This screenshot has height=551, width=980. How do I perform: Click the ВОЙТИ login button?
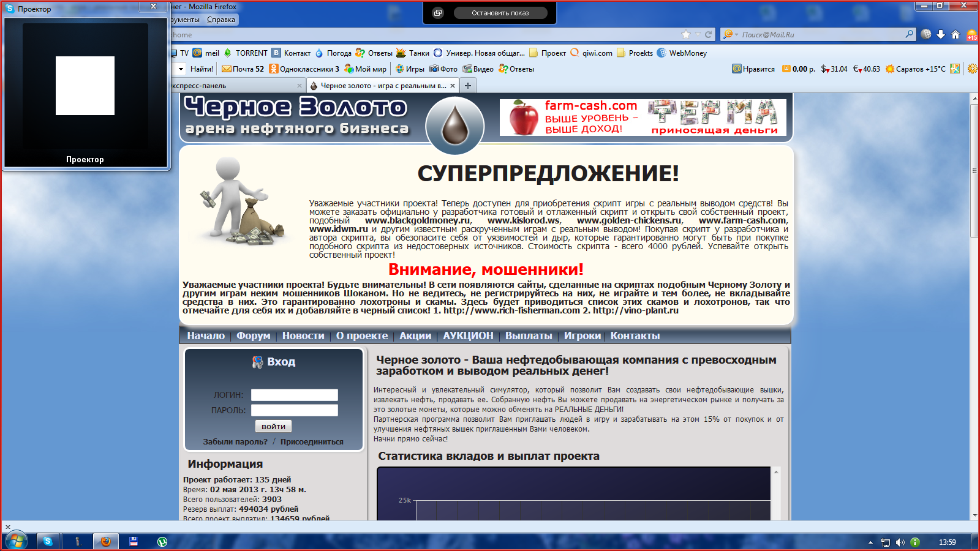pos(273,426)
